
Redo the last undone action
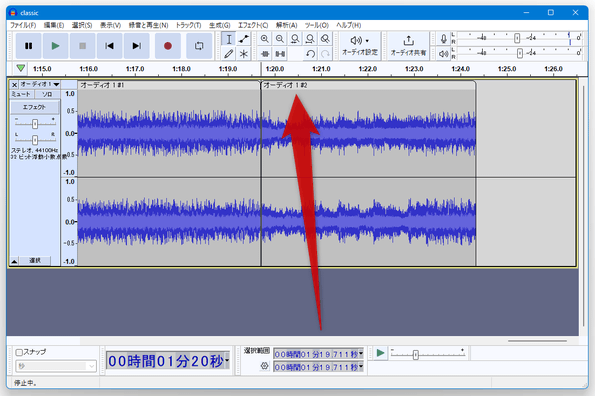pos(325,54)
